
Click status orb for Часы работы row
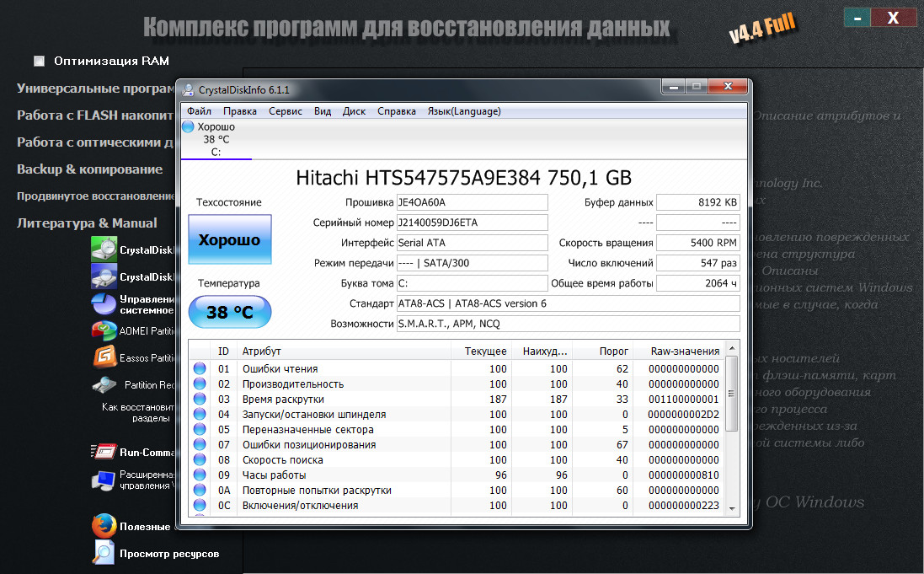(200, 475)
